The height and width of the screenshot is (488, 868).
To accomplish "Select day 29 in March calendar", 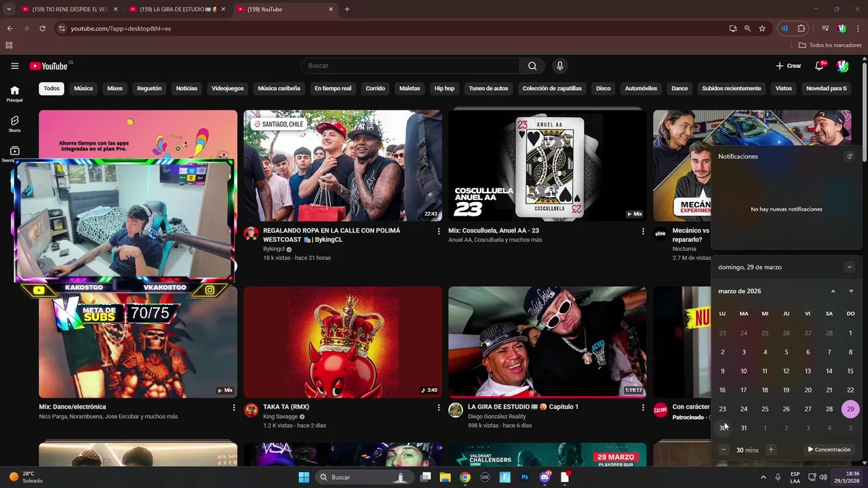I will click(x=850, y=409).
